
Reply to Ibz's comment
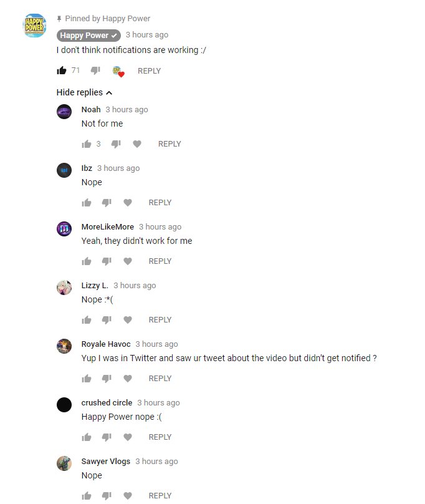(160, 203)
